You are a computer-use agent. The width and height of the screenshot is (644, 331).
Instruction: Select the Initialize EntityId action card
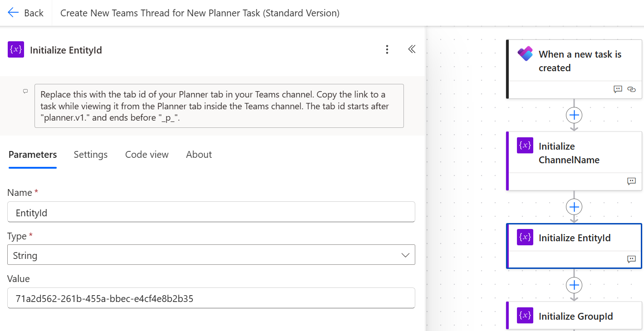(574, 246)
